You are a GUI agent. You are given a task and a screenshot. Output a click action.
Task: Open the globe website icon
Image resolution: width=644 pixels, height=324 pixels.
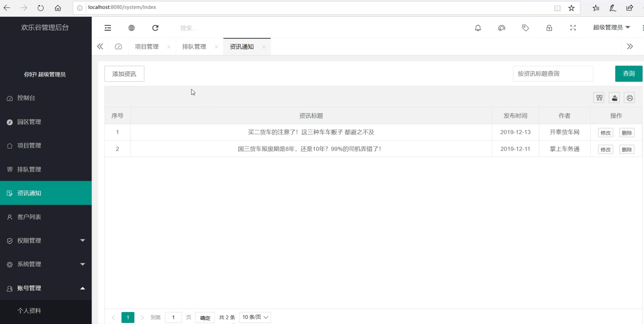[x=132, y=28]
